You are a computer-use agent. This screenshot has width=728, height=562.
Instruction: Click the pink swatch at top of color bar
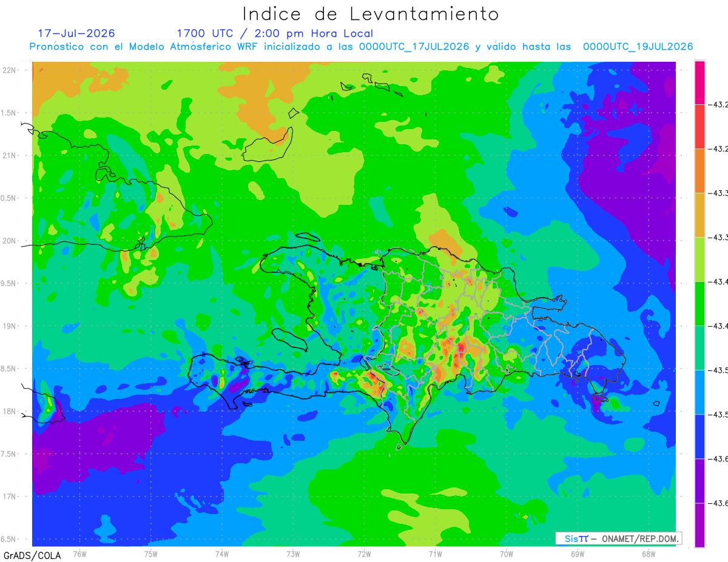tap(699, 82)
